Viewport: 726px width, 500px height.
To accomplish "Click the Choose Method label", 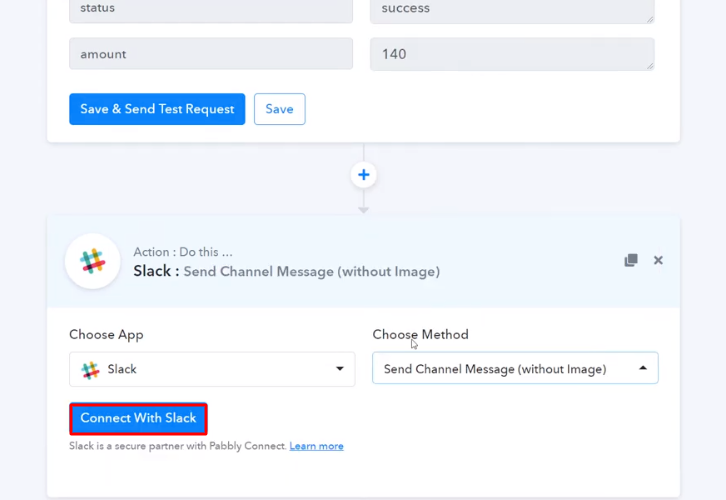I will tap(420, 334).
